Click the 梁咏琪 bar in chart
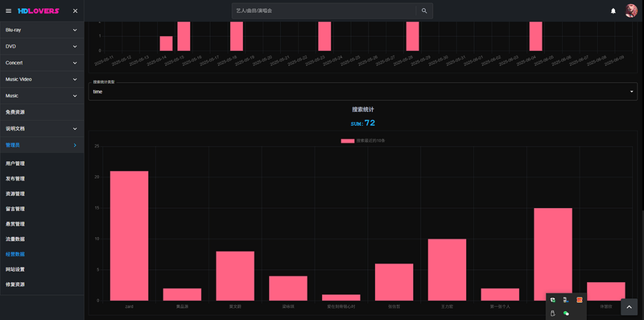Screen dimensions: 644x320 (288, 289)
